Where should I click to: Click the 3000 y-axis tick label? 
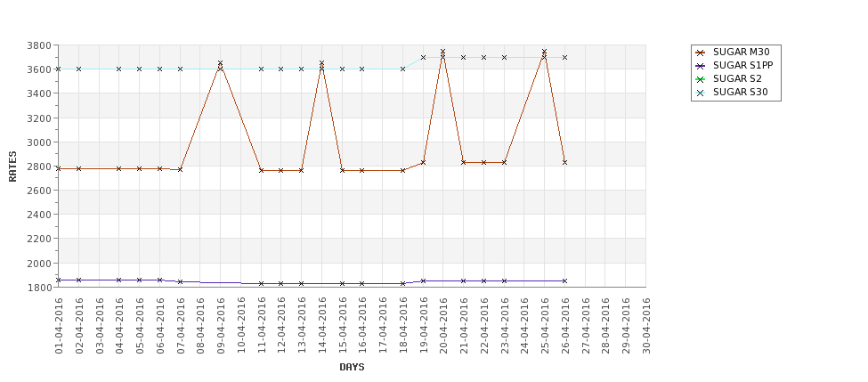click(x=39, y=142)
